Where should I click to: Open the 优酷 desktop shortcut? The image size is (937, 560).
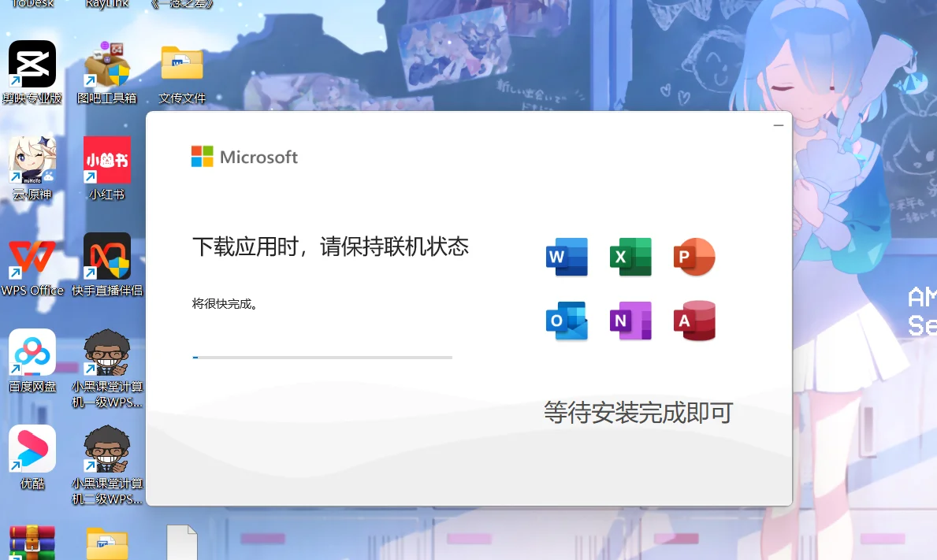[32, 447]
